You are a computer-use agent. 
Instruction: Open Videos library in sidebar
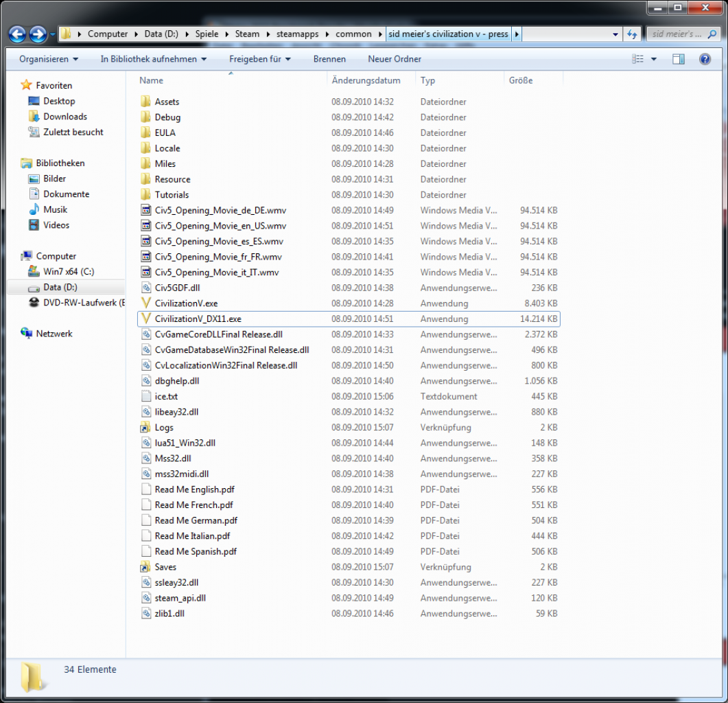coord(56,225)
